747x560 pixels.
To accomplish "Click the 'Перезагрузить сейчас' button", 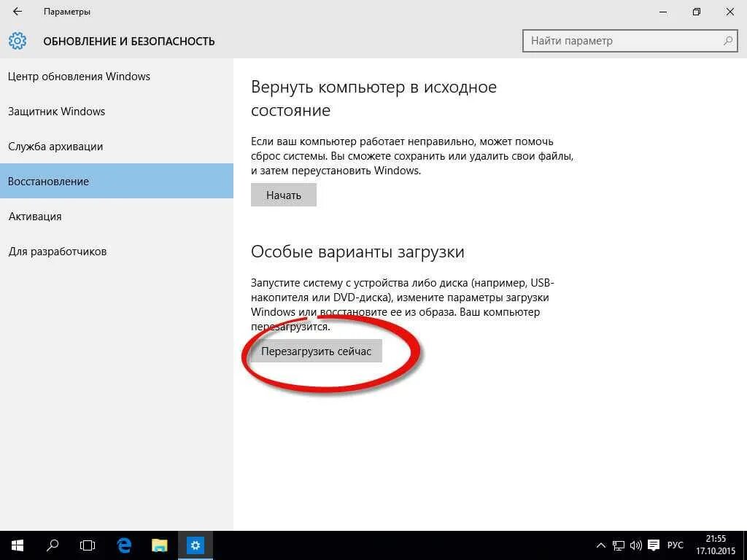I will tap(317, 351).
